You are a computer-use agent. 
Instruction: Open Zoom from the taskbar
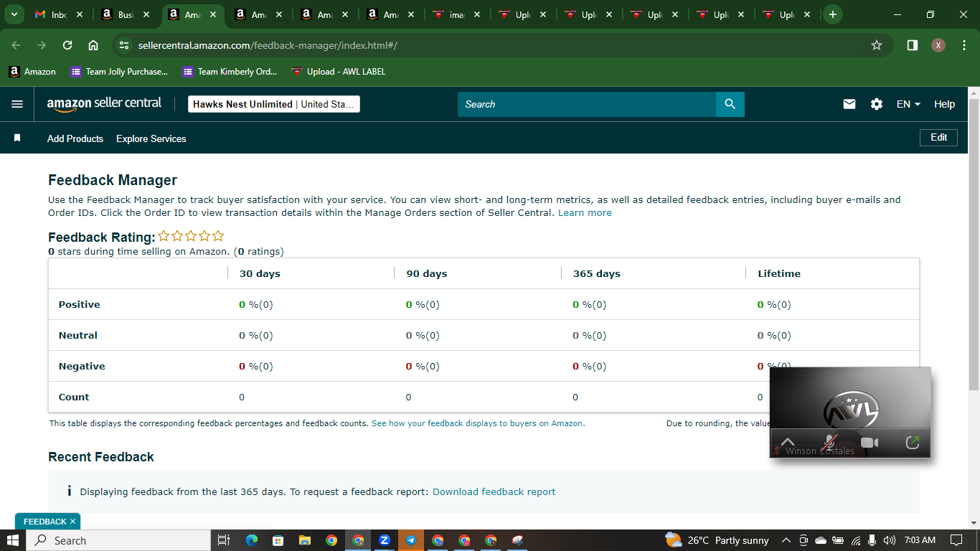click(x=385, y=540)
